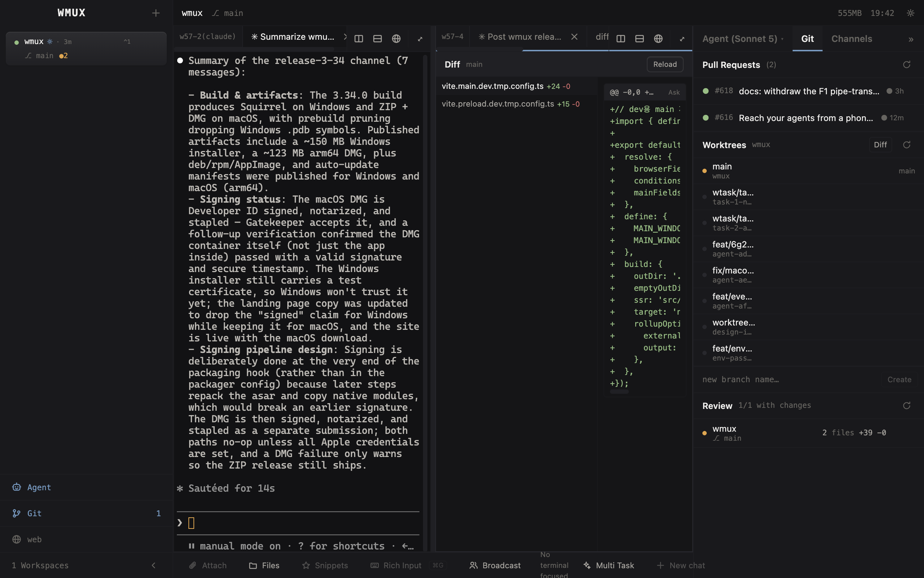Select the Summarize wmux tab
This screenshot has height=578, width=924.
(x=292, y=37)
